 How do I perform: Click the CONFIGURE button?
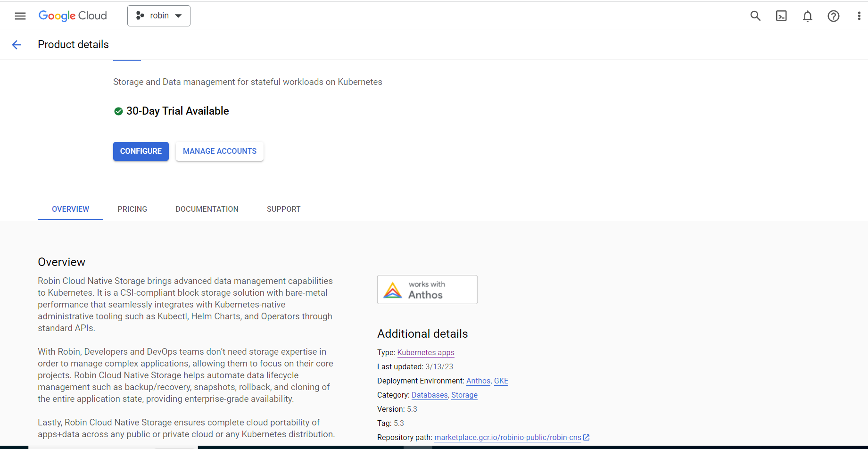coord(141,151)
